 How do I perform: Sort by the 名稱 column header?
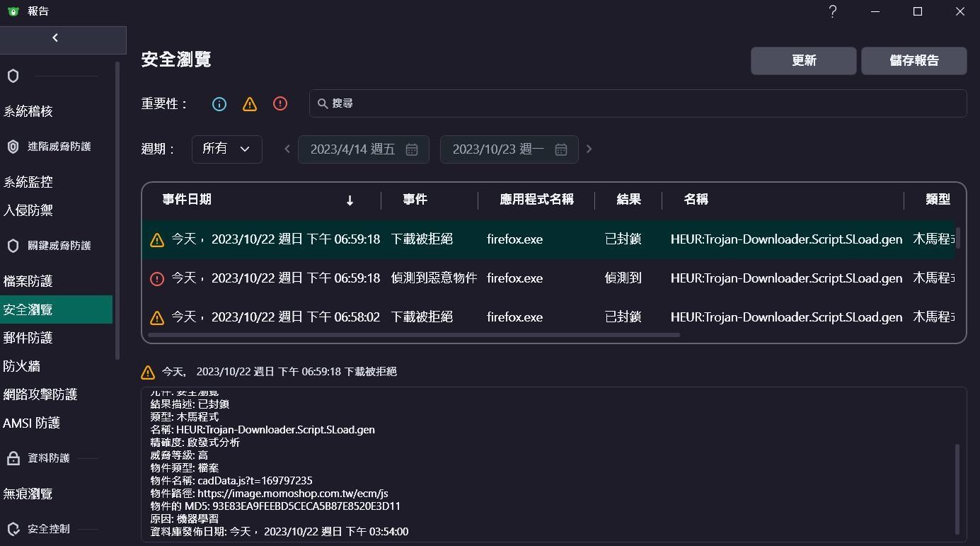pyautogui.click(x=696, y=200)
